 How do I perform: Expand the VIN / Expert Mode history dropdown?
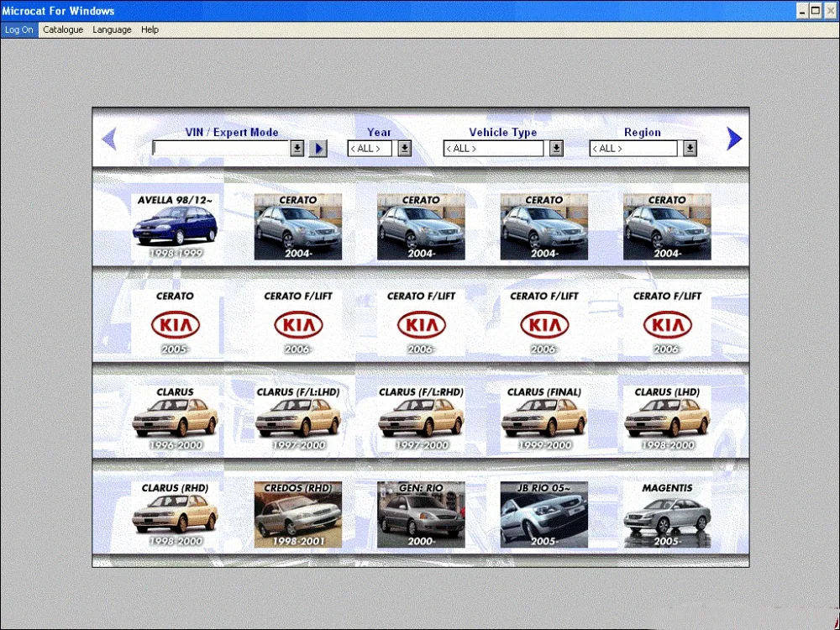(297, 149)
